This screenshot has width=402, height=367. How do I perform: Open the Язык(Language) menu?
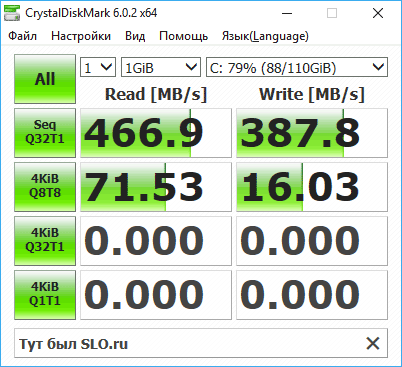point(265,36)
